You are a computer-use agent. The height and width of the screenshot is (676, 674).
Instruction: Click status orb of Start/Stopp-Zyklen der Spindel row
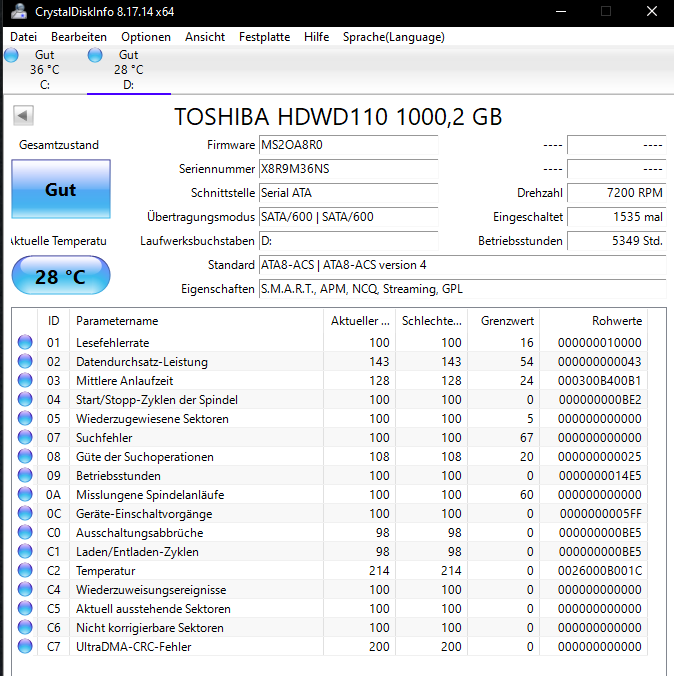[25, 399]
